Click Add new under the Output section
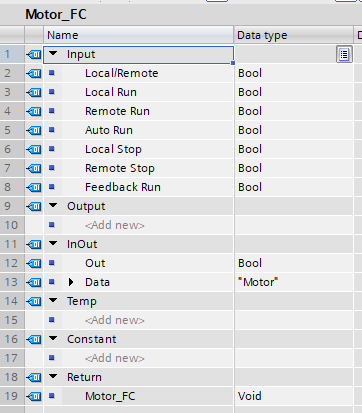The image size is (362, 413). click(x=115, y=225)
